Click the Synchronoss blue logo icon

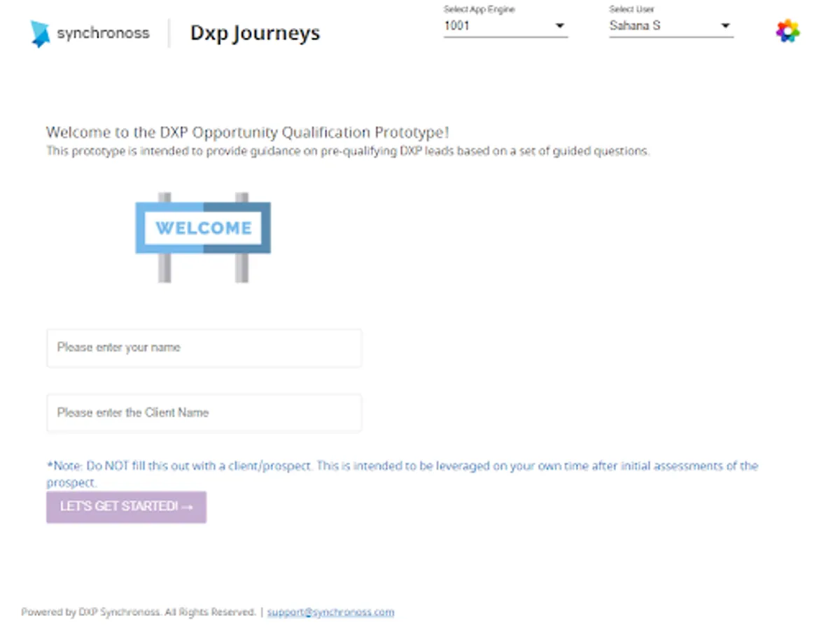pyautogui.click(x=41, y=33)
